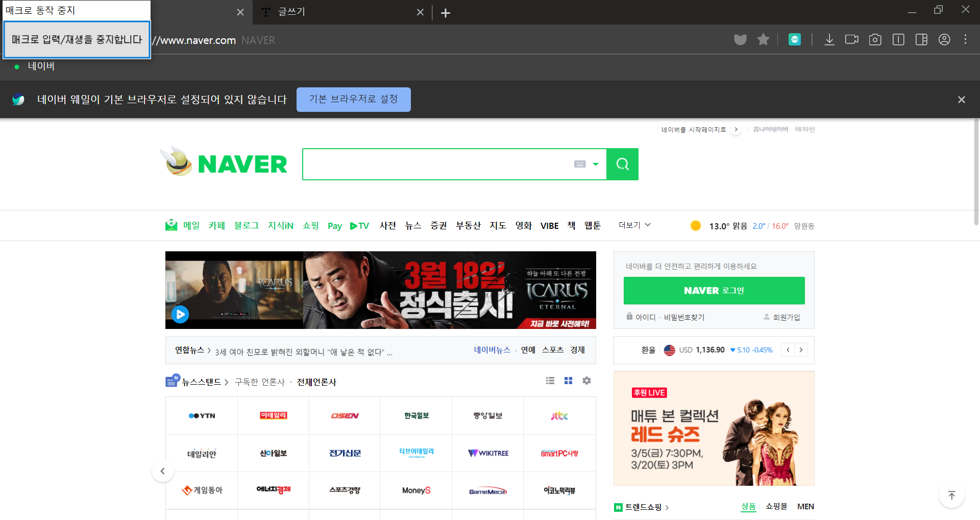Click the NAVER 로그인 button
Image resolution: width=980 pixels, height=520 pixels.
click(714, 291)
